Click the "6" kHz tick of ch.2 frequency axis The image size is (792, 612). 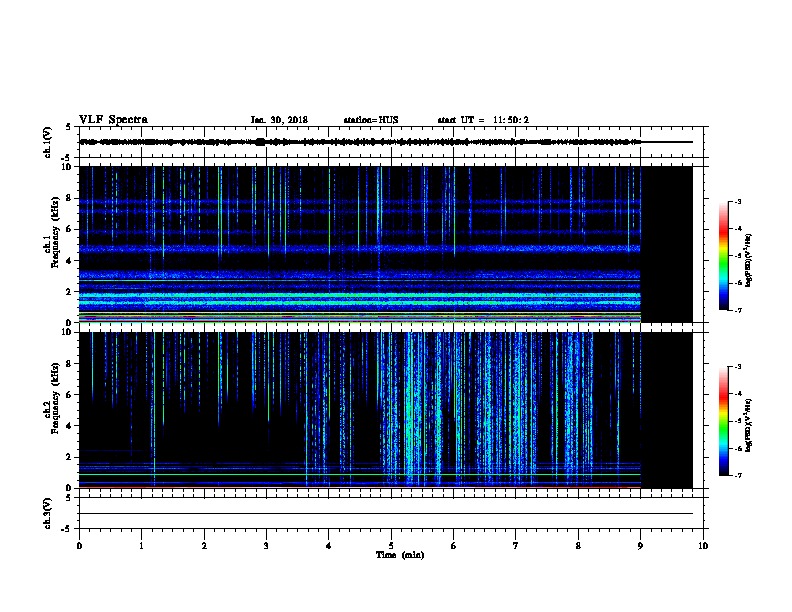(x=69, y=395)
